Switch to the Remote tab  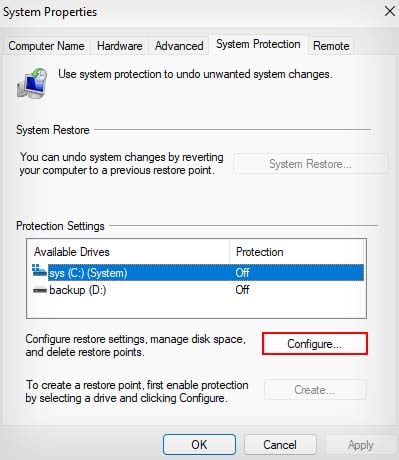tap(331, 46)
